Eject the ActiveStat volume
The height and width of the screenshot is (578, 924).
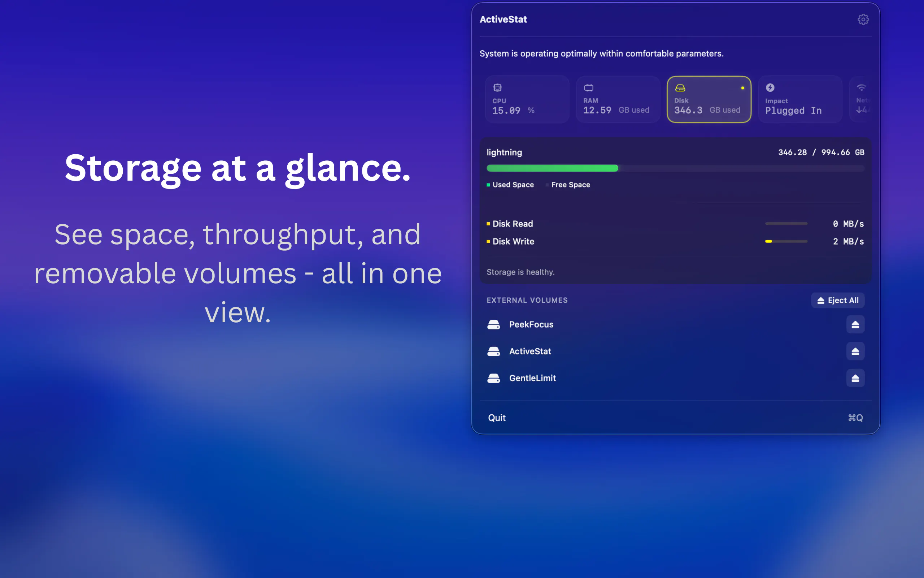pyautogui.click(x=855, y=351)
